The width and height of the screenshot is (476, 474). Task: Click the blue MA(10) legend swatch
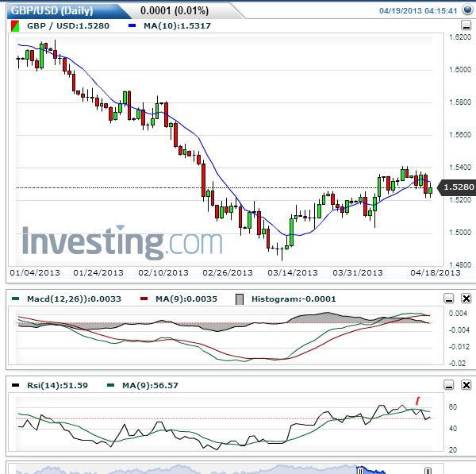click(x=132, y=26)
